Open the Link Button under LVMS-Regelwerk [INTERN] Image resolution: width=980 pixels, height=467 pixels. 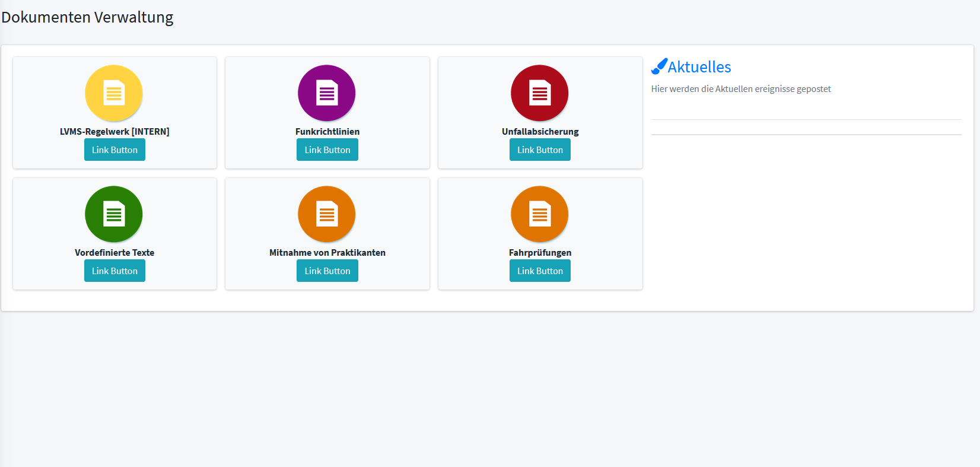click(114, 150)
